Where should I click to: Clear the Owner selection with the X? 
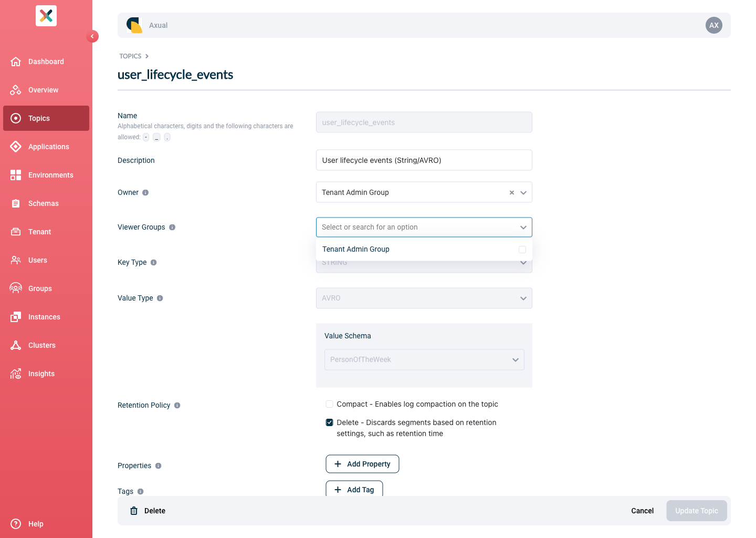[512, 193]
